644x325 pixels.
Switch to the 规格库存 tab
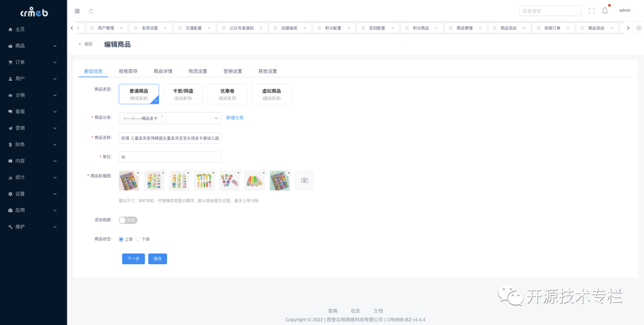pos(128,71)
